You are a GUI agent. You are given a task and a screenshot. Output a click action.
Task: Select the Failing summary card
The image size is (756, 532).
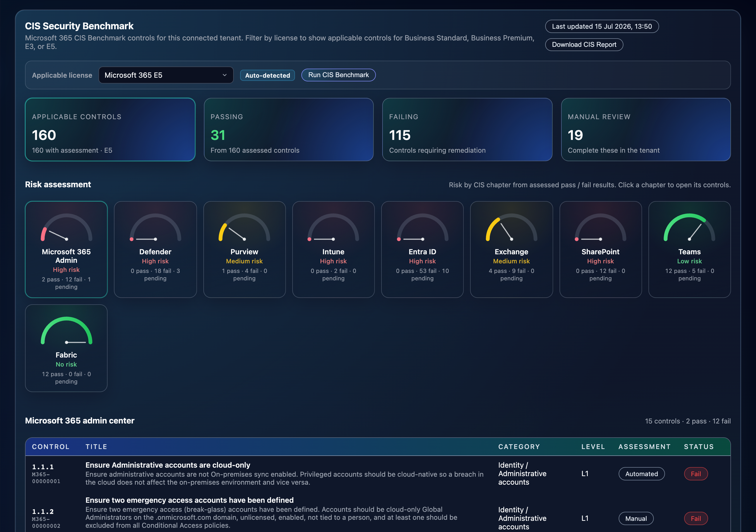tap(467, 130)
